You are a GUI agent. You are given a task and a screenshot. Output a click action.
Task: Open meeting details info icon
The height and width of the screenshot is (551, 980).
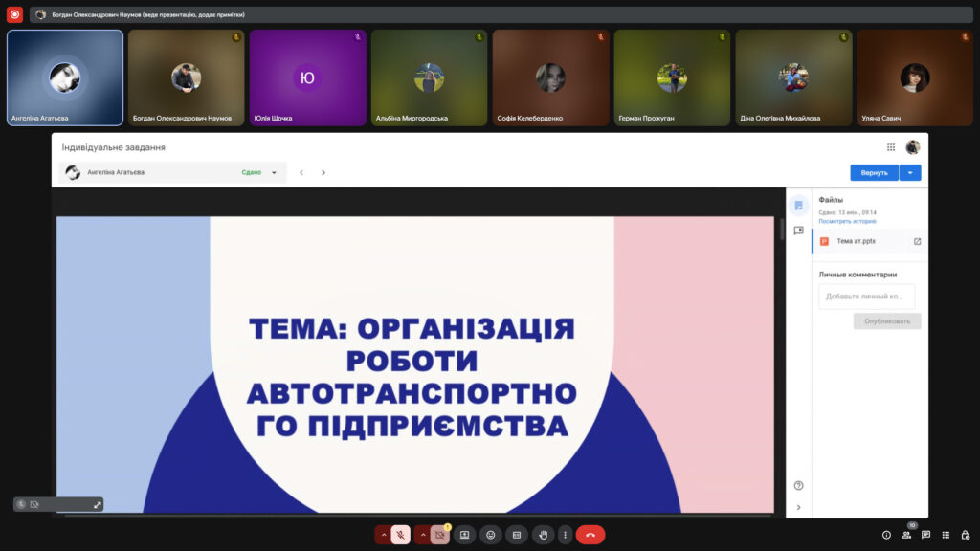tap(886, 535)
